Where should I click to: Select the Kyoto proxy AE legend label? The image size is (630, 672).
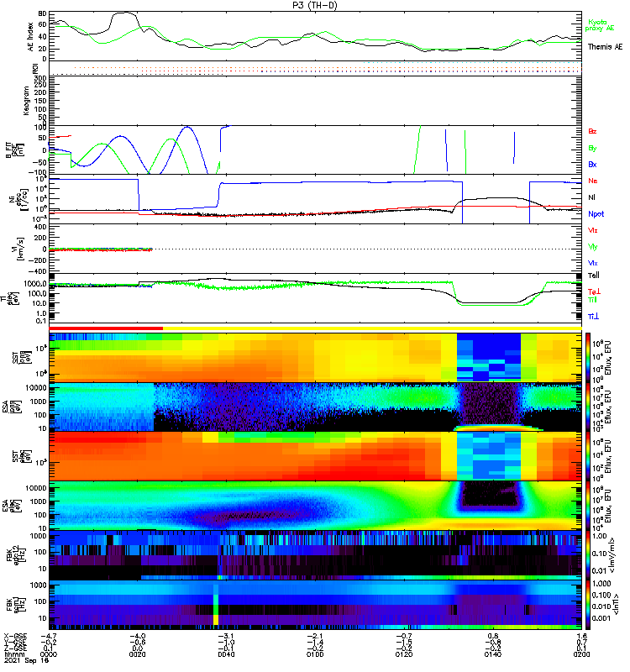tap(600, 25)
